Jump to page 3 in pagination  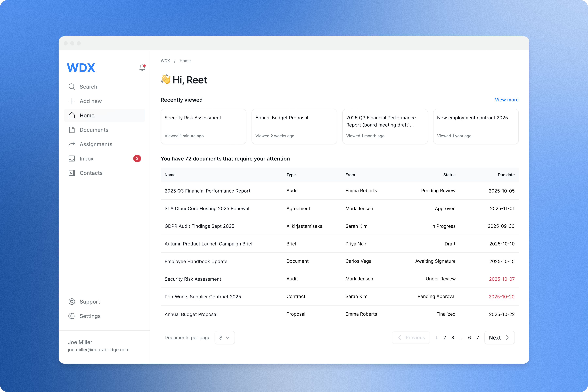click(453, 337)
